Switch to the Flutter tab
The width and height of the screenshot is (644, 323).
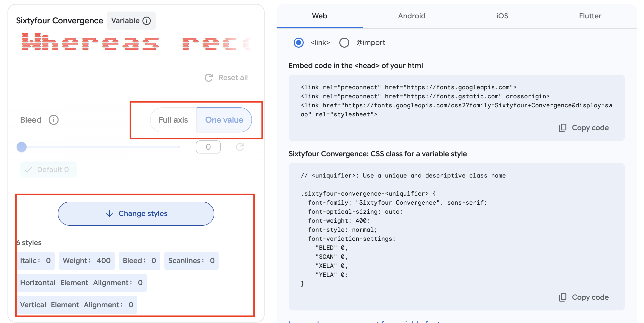coord(590,16)
